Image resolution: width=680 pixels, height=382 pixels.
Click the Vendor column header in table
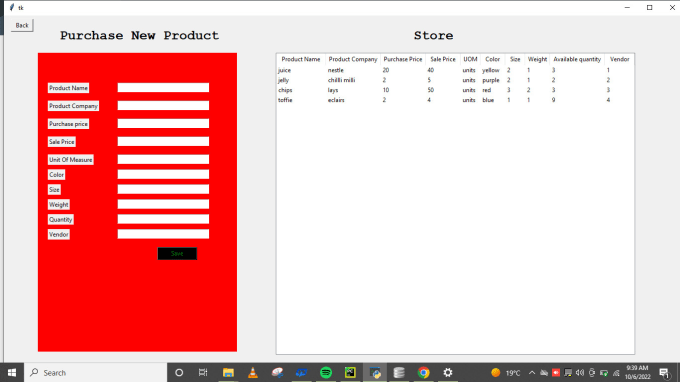coord(619,59)
